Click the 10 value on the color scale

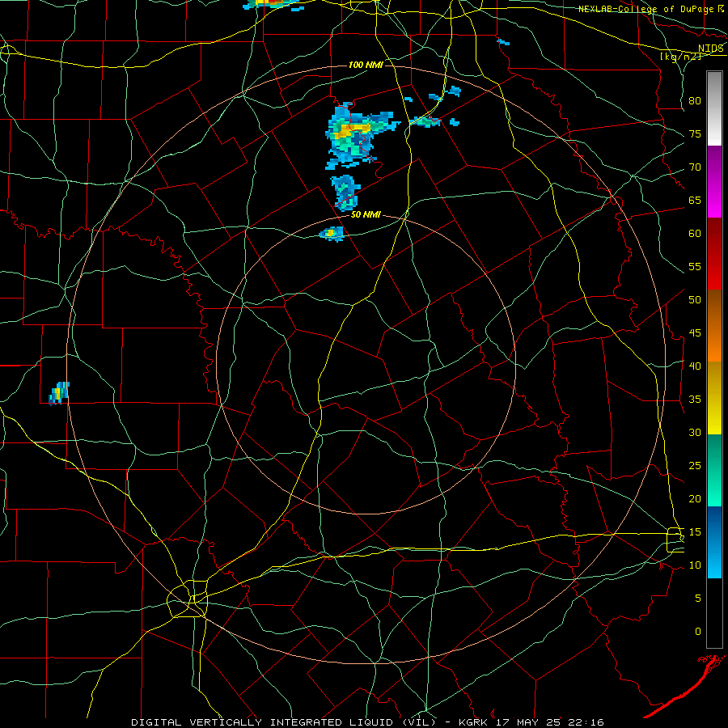point(695,565)
